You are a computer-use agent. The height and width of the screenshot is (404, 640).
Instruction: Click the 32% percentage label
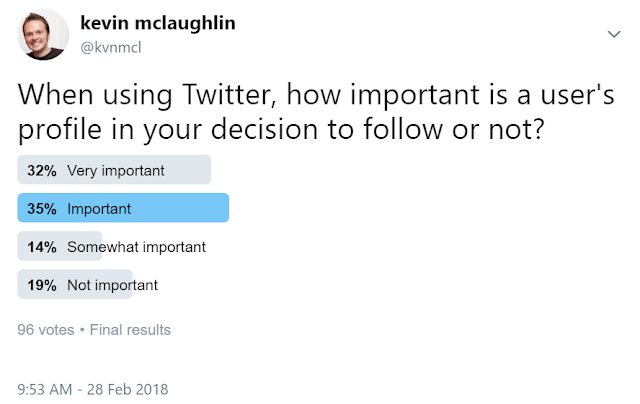(41, 170)
